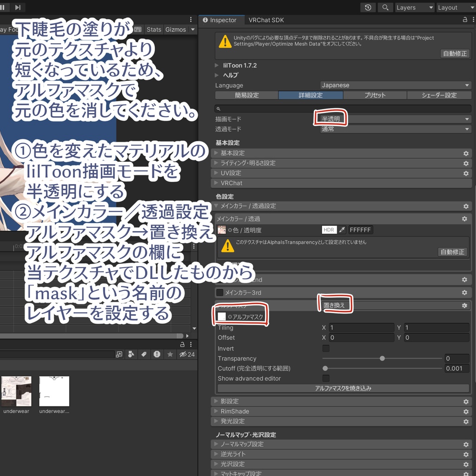
Task: Open the 透過モード dropdown set to 通常
Action: click(396, 129)
